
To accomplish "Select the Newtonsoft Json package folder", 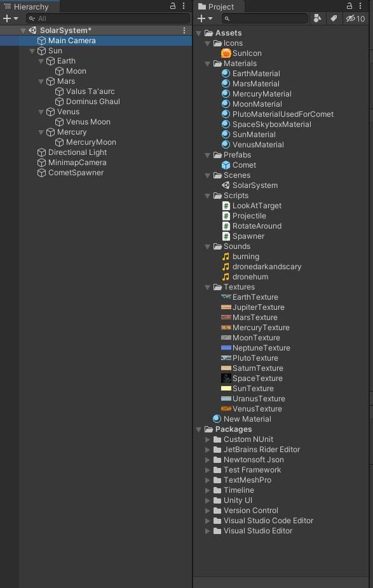I will [248, 459].
